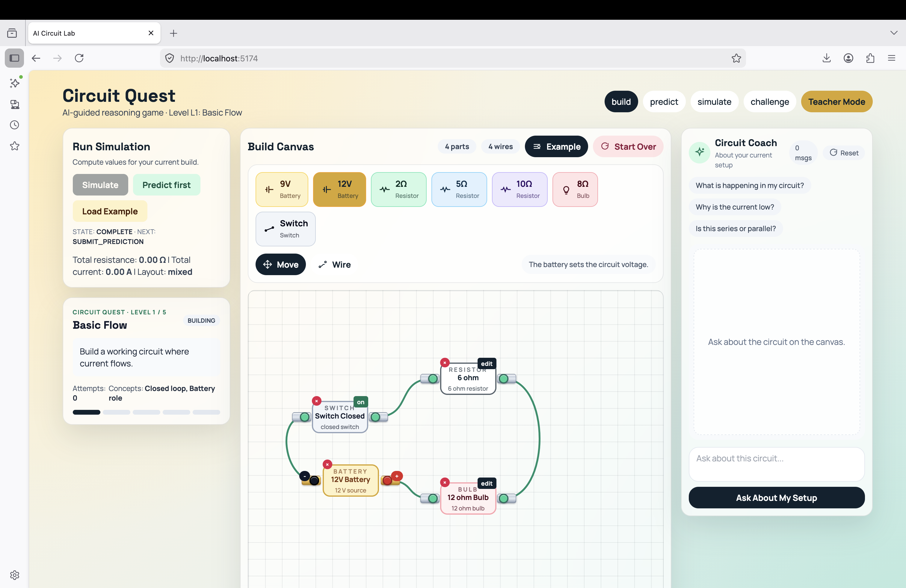This screenshot has width=906, height=588.
Task: Add a 9V Battery part
Action: [x=282, y=190]
